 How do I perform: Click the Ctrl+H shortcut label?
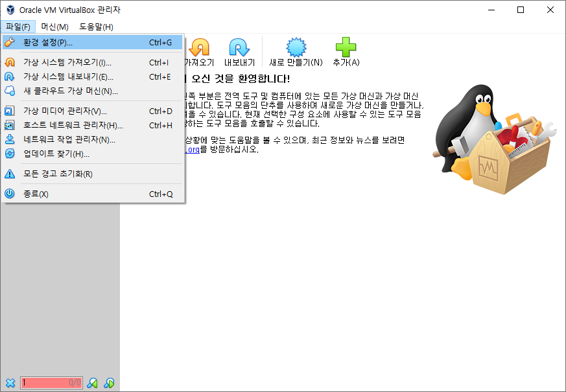[161, 125]
